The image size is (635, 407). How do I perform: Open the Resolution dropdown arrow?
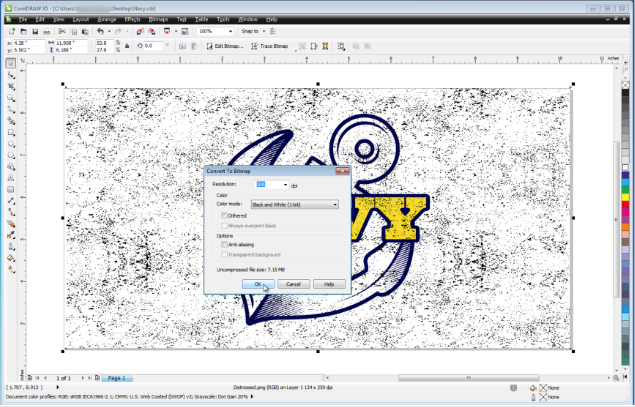tap(285, 185)
